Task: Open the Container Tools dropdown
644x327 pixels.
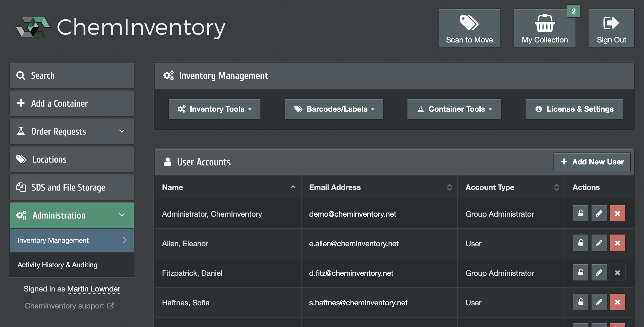Action: (454, 109)
